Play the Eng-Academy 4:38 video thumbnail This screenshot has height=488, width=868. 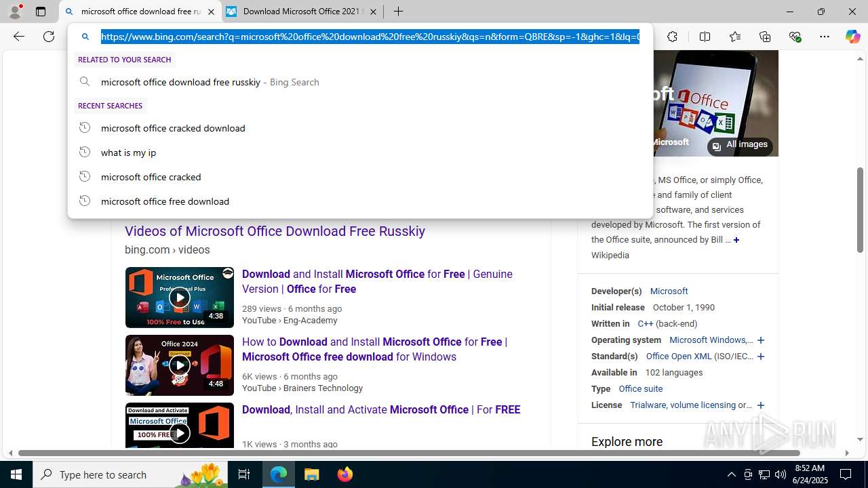(179, 298)
